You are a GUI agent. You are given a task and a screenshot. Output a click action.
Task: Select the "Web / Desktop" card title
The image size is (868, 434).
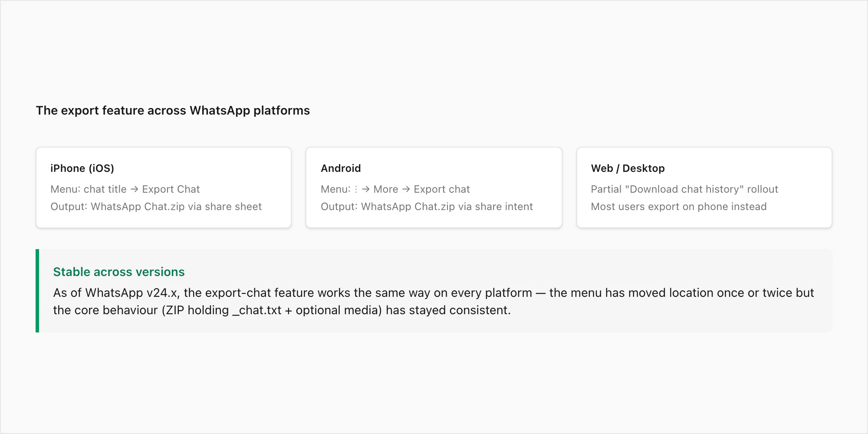click(x=628, y=168)
